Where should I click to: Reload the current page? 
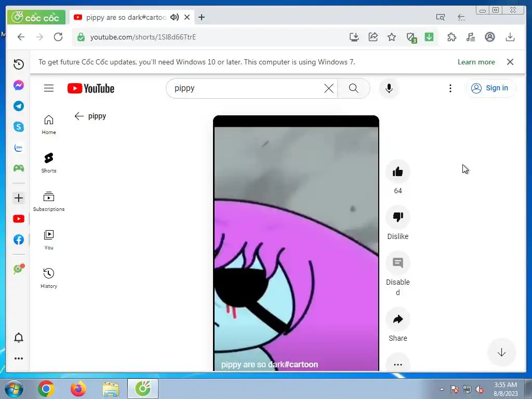click(x=58, y=37)
